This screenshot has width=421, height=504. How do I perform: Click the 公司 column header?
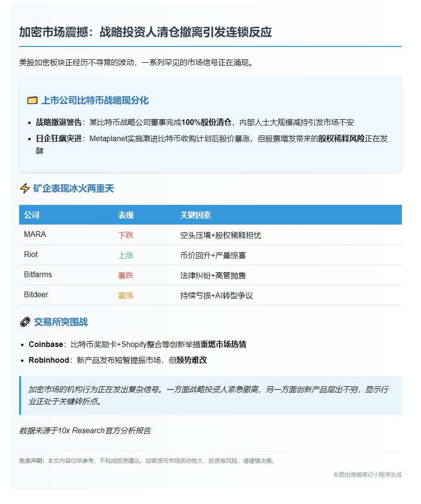[32, 215]
